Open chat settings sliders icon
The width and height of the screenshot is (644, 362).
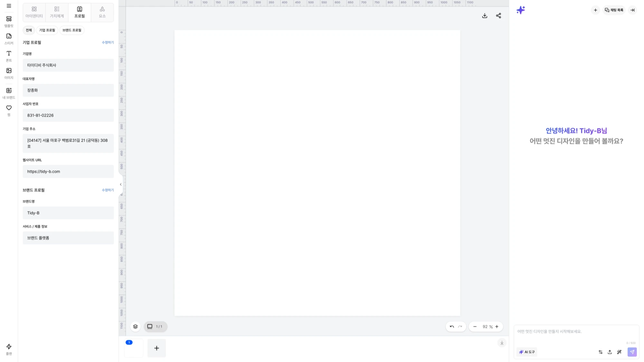[x=601, y=352]
